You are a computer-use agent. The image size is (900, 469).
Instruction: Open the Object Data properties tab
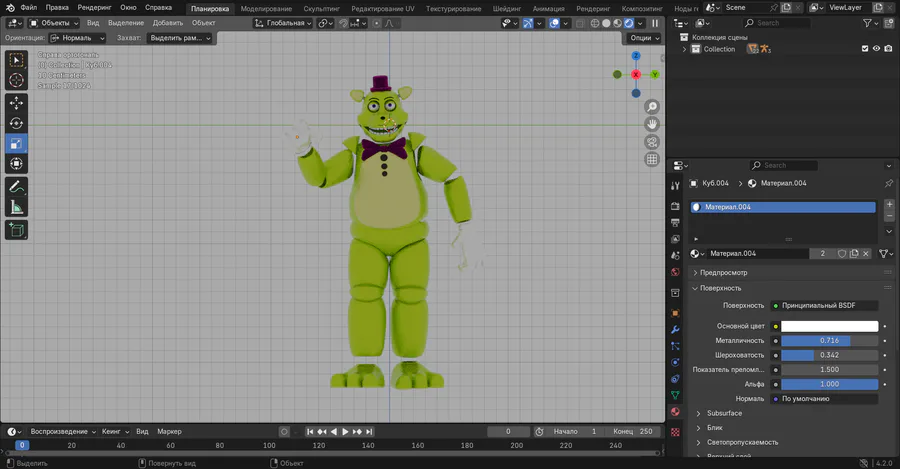pyautogui.click(x=675, y=395)
